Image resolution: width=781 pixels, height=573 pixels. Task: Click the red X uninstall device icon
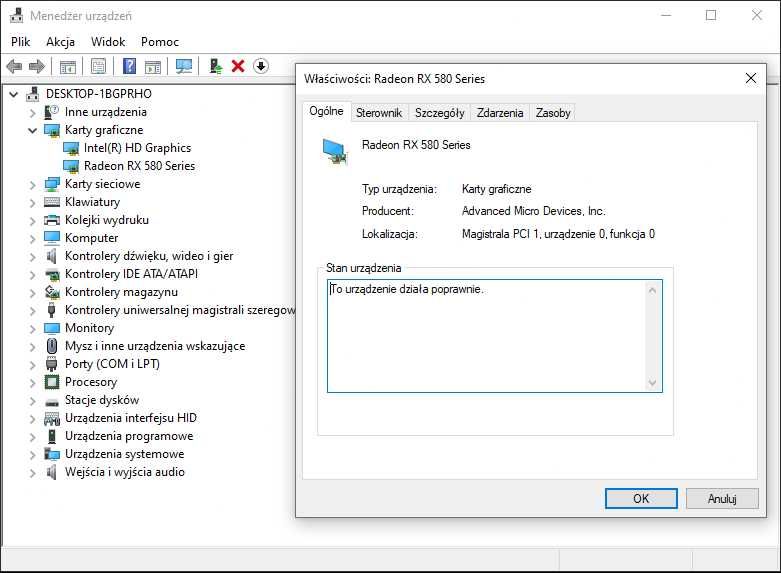[x=238, y=66]
